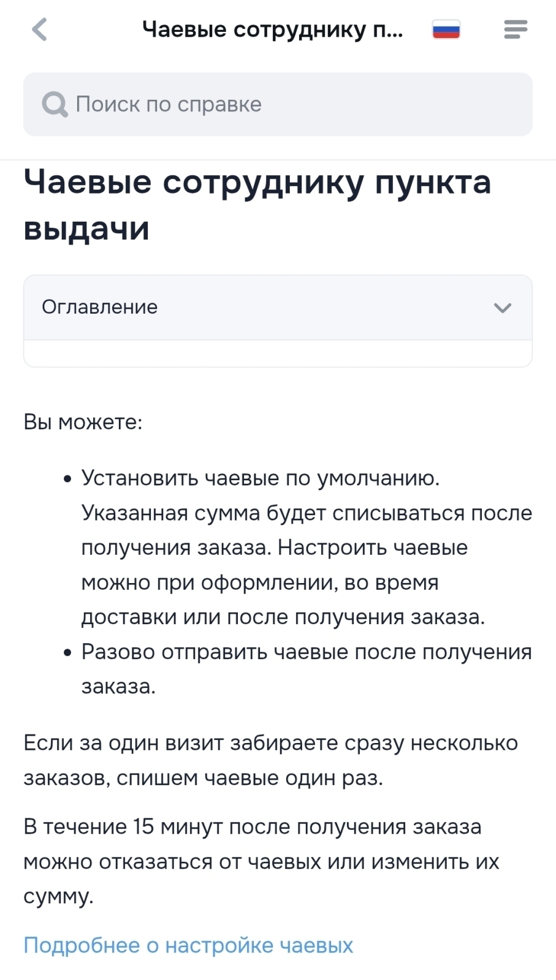The width and height of the screenshot is (556, 980).
Task: Open link Подробнее о настройке чаевых
Action: tap(188, 945)
